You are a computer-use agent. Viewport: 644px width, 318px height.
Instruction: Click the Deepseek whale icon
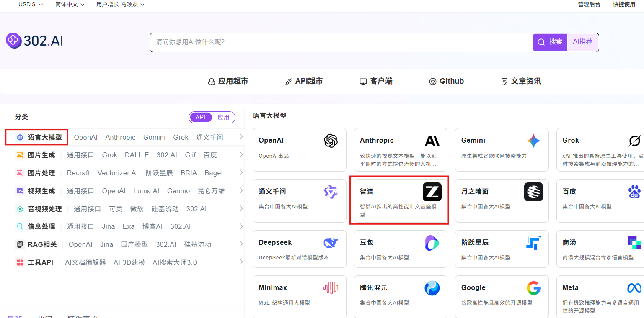[331, 242]
